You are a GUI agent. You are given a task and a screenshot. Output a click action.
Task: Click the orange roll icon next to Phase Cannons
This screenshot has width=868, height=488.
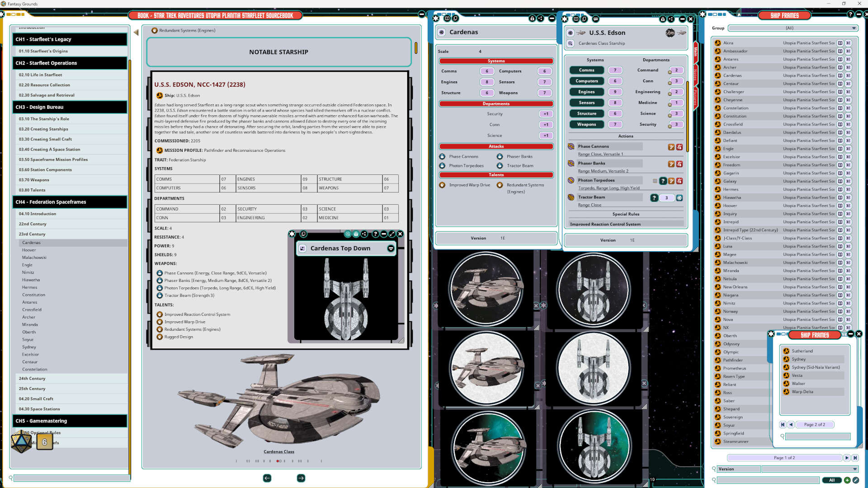pos(671,147)
